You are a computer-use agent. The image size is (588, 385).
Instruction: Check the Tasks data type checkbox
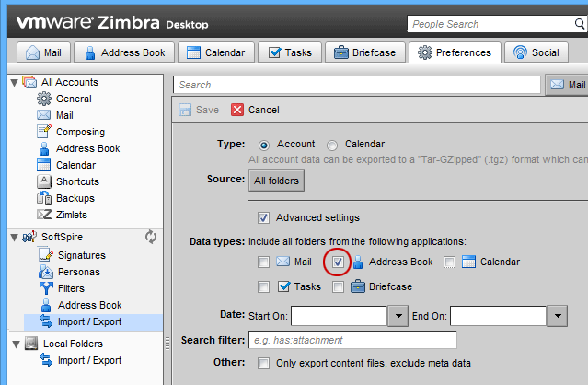tap(263, 287)
